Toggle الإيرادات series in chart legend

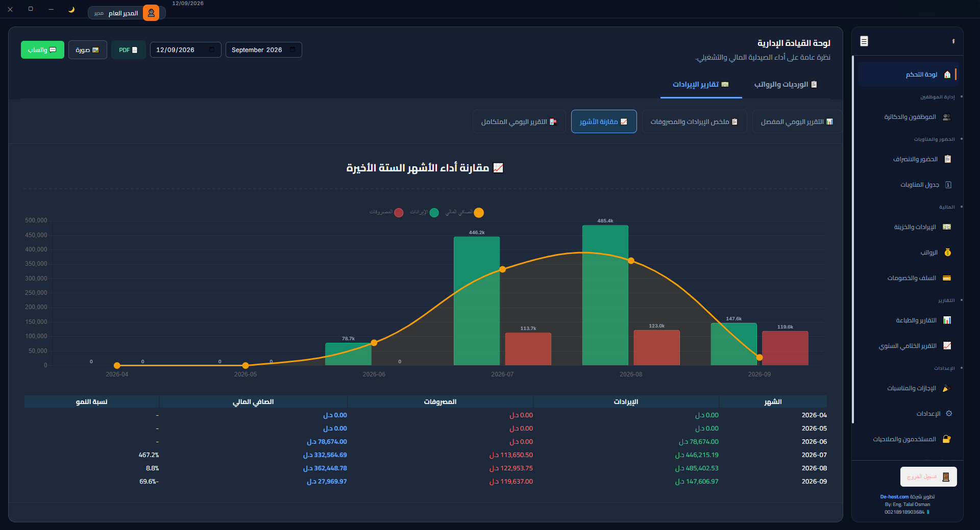tap(425, 212)
